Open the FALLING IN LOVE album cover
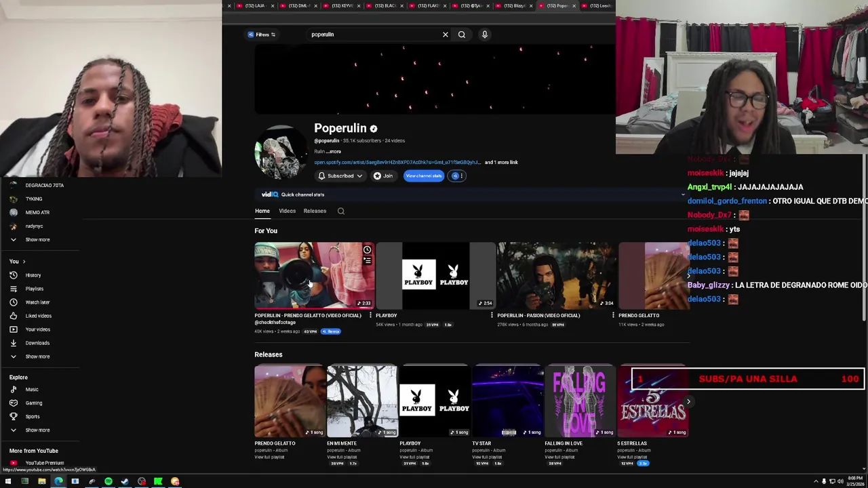The height and width of the screenshot is (488, 868). click(580, 401)
